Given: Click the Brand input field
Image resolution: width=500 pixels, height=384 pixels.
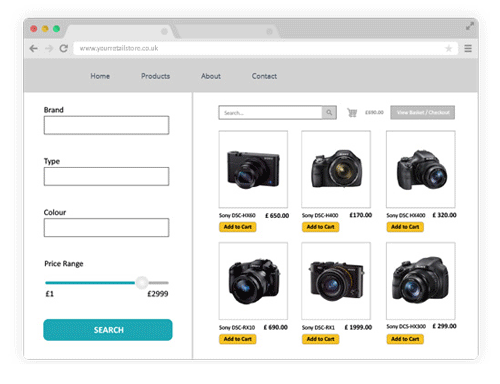Looking at the screenshot, I should tap(106, 125).
